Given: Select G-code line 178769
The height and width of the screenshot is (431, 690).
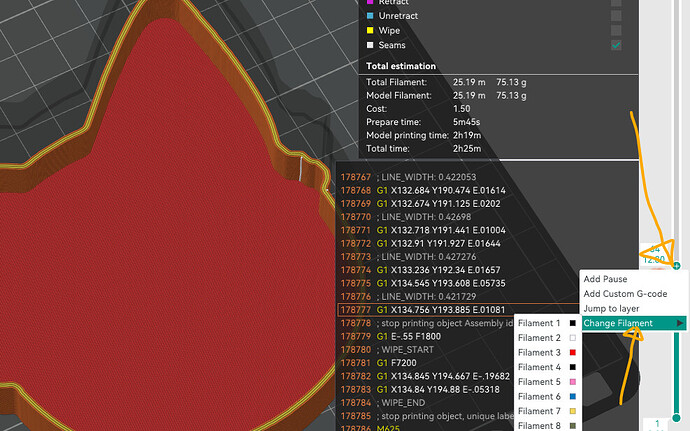Looking at the screenshot, I should coord(421,203).
